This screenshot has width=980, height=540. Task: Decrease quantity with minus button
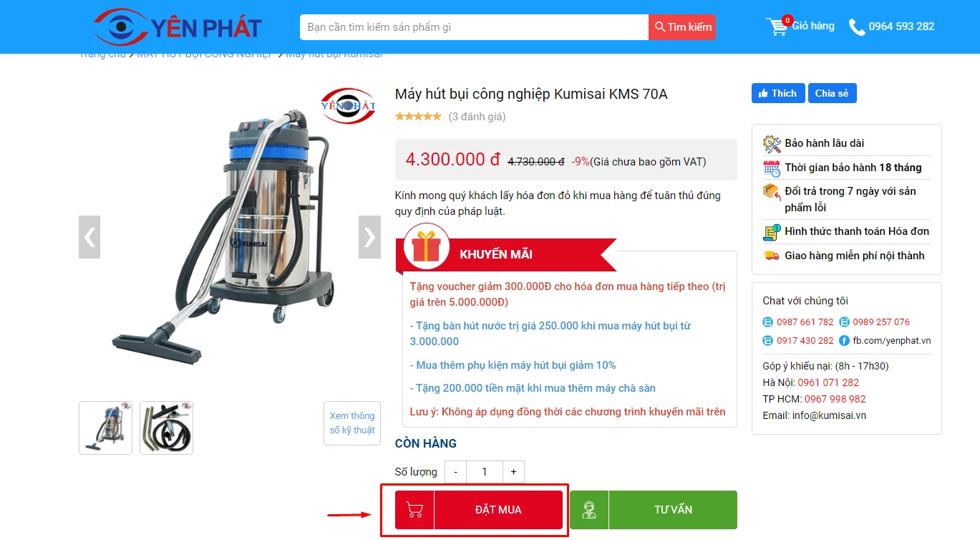(456, 472)
